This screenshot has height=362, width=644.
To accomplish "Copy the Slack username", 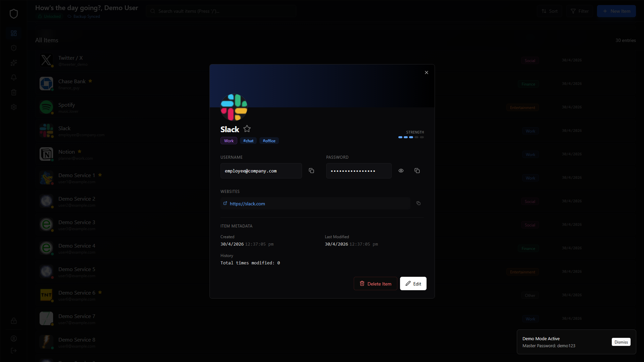I will 311,171.
